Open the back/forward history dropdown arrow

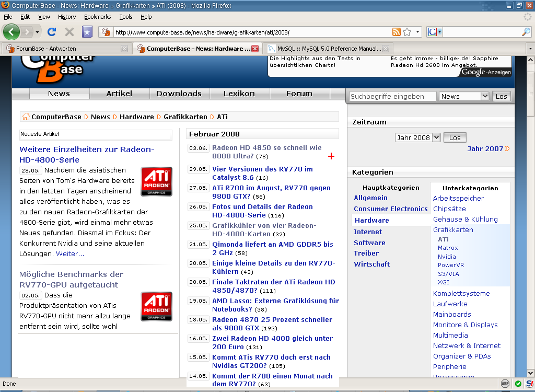coord(37,32)
